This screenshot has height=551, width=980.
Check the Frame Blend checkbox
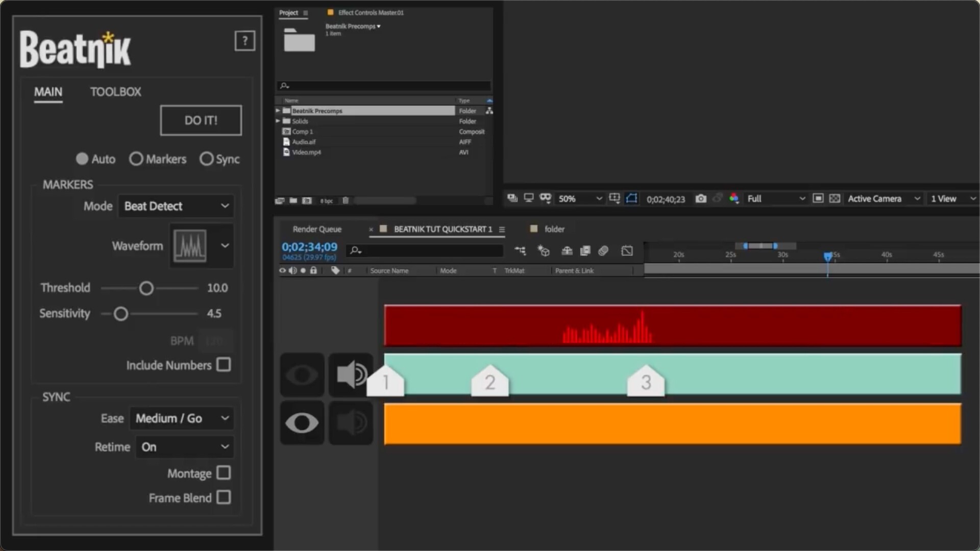click(x=224, y=497)
